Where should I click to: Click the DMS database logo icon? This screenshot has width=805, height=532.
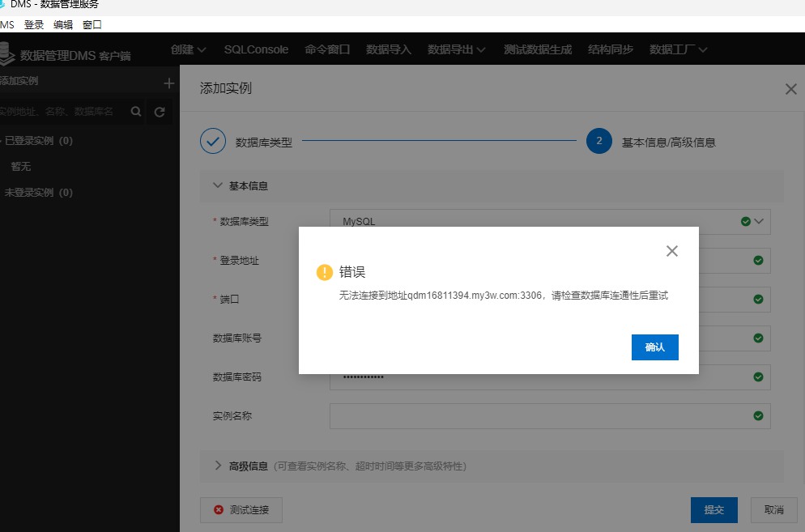(x=6, y=53)
